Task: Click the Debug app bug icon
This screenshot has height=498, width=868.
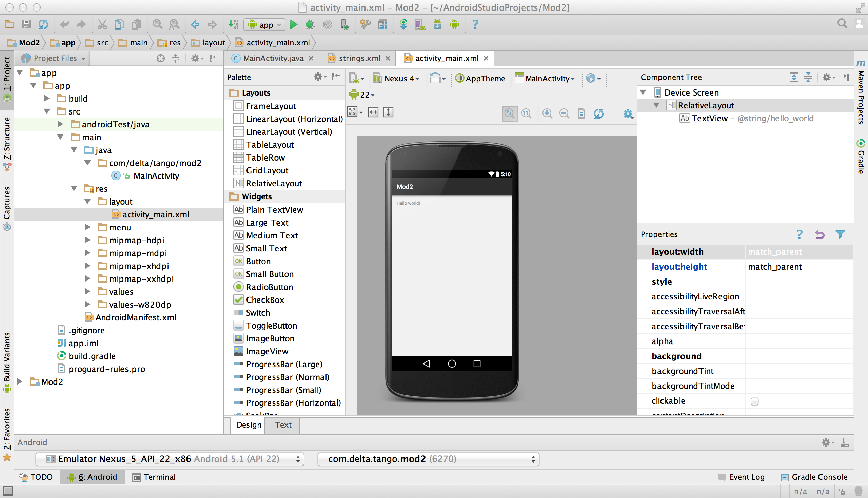Action: pyautogui.click(x=310, y=24)
